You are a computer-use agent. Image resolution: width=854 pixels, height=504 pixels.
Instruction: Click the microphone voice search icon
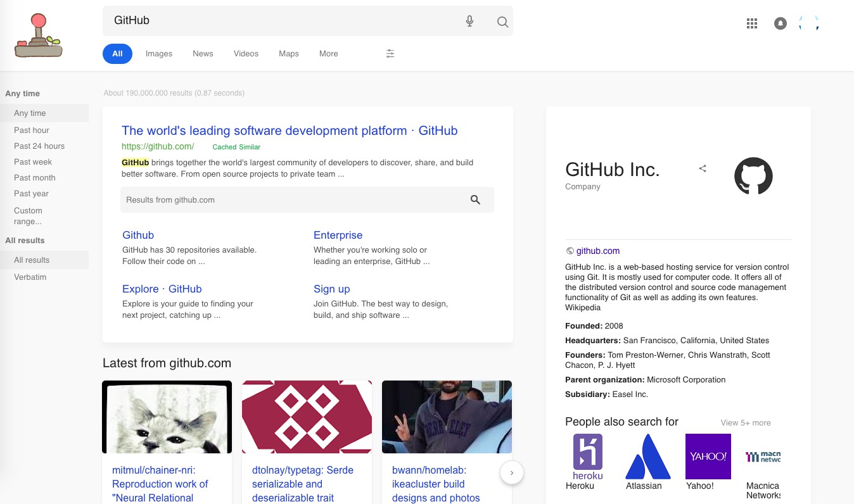point(469,21)
